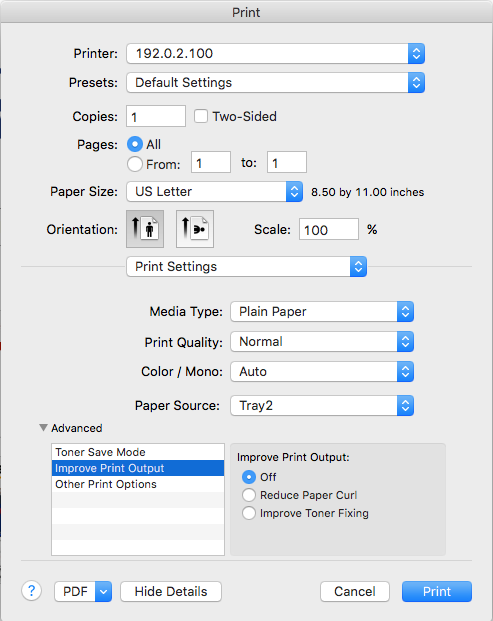Open the Print Settings section dropdown
This screenshot has height=621, width=493.
pos(246,267)
